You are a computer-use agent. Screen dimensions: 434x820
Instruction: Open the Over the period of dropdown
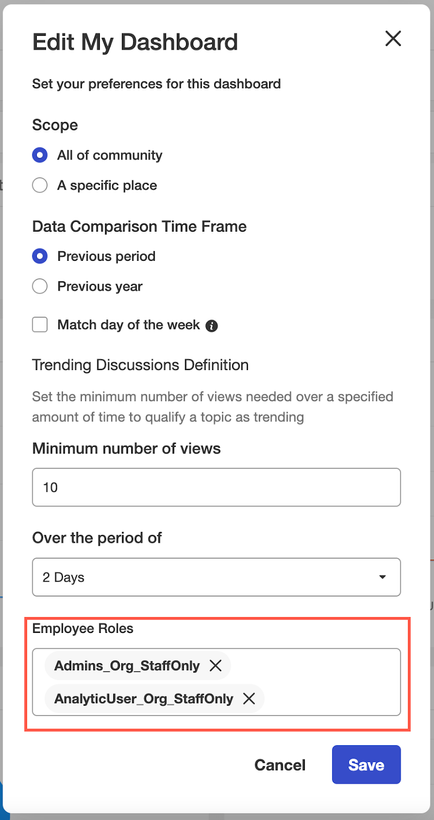click(216, 577)
